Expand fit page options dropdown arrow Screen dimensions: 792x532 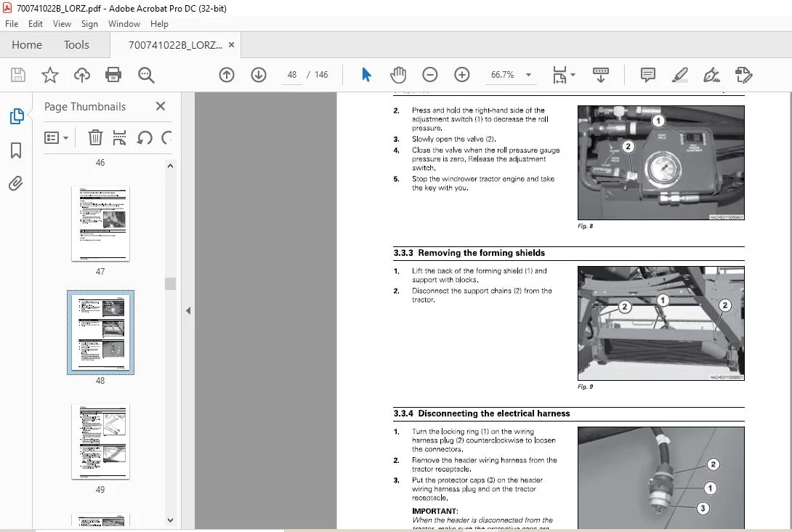click(x=573, y=75)
